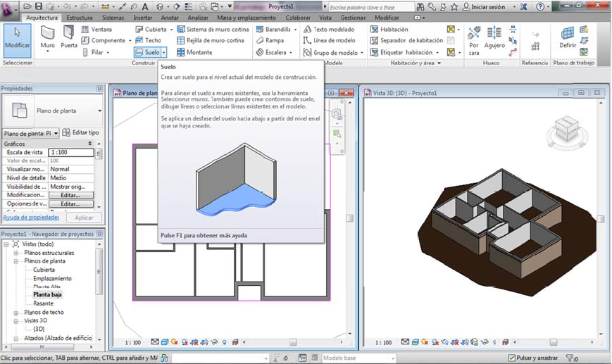The height and width of the screenshot is (364, 612).
Task: Click the 1:100 scale in 3D view
Action: click(383, 342)
